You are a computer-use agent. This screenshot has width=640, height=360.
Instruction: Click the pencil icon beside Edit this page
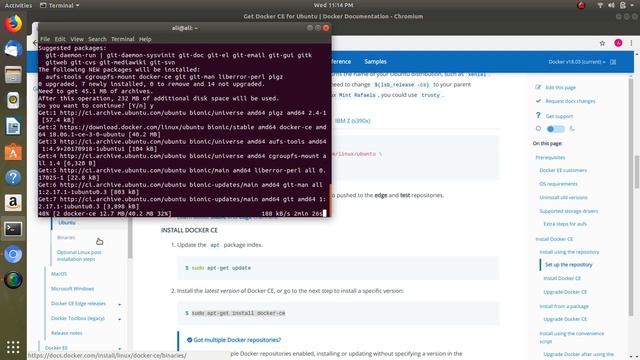click(x=538, y=87)
